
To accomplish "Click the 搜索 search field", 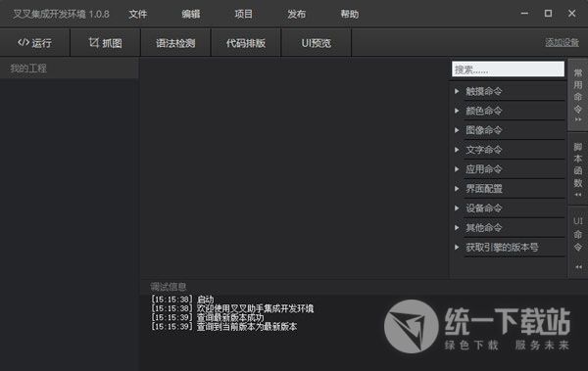I will (x=508, y=69).
